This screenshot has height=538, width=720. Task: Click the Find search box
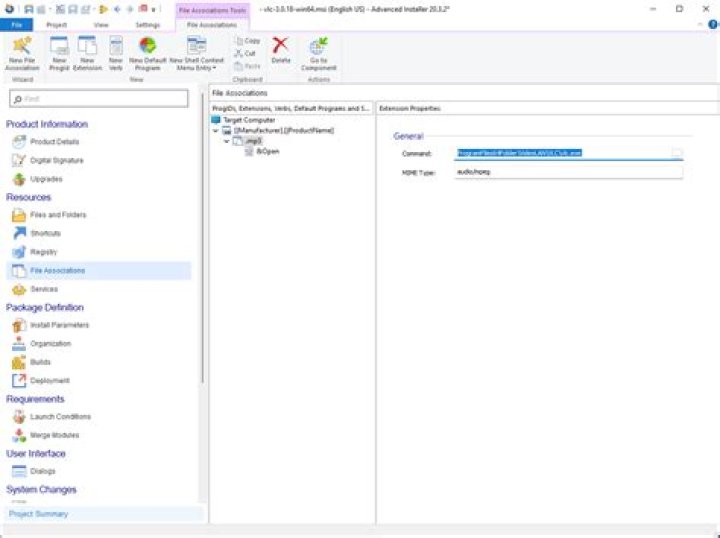(99, 99)
